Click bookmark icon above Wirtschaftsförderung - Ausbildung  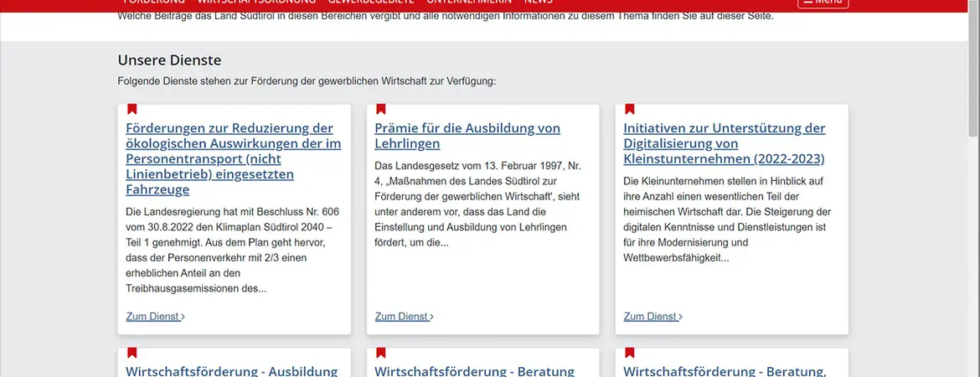click(132, 353)
